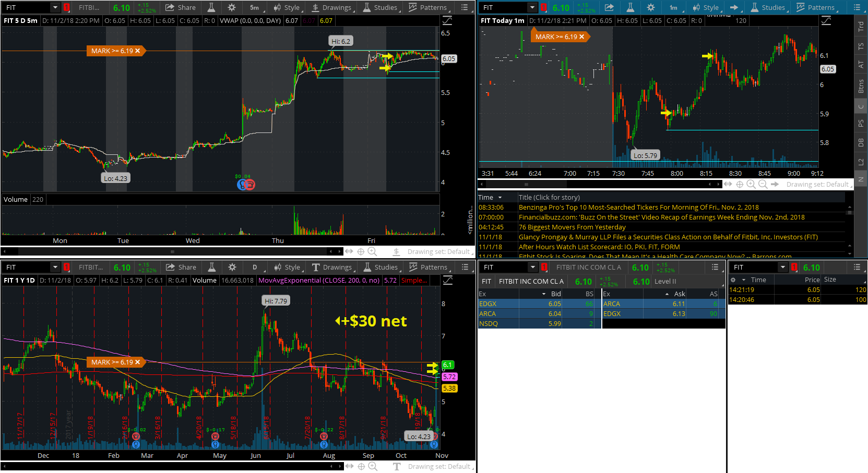This screenshot has height=473, width=868.
Task: Open chart settings gear in the 1m chart
Action: tap(651, 7)
